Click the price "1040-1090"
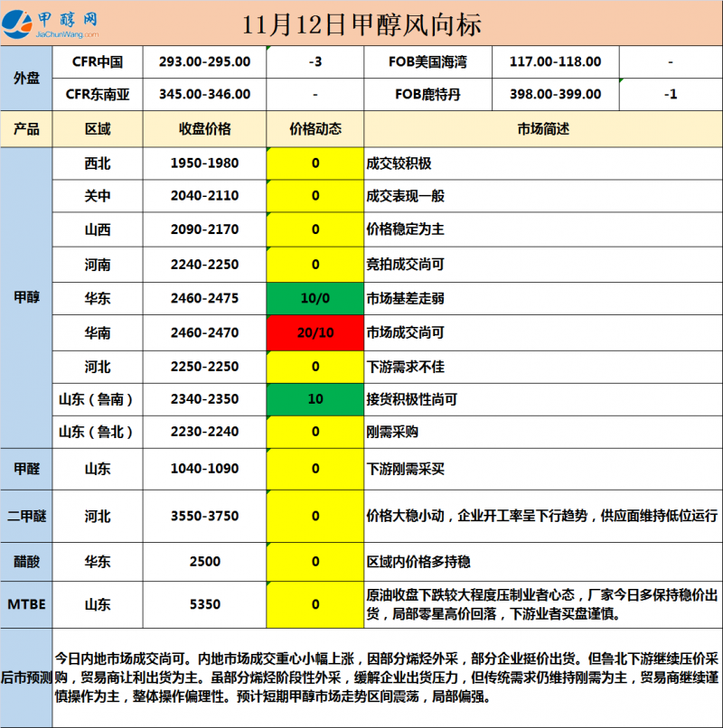Viewport: 723px width, 728px height. 204,469
